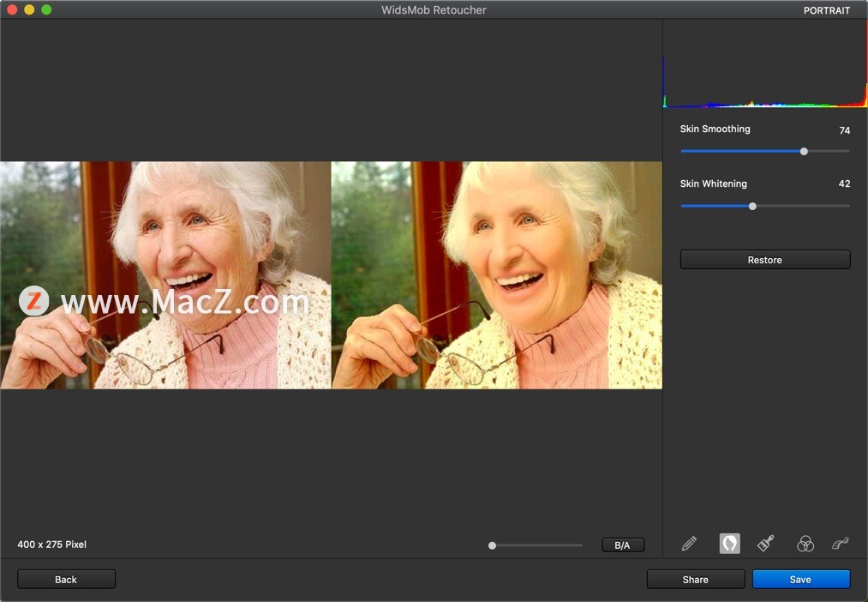Go Back to the previous screen

pos(67,580)
